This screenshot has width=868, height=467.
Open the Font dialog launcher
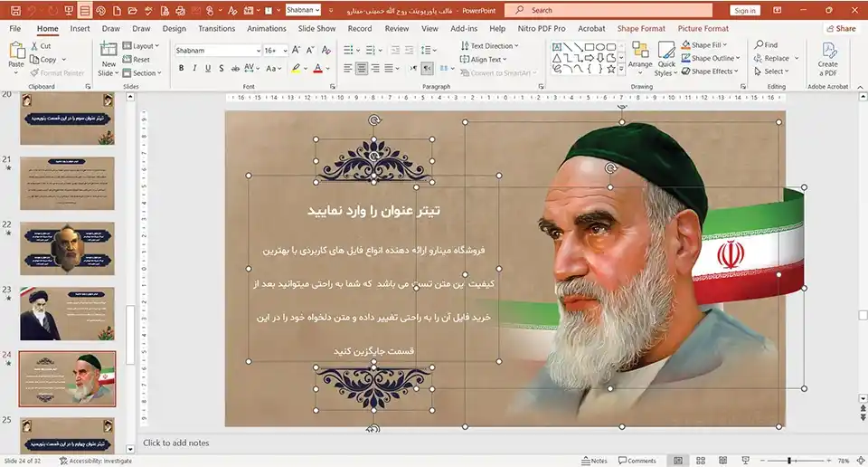(x=333, y=86)
